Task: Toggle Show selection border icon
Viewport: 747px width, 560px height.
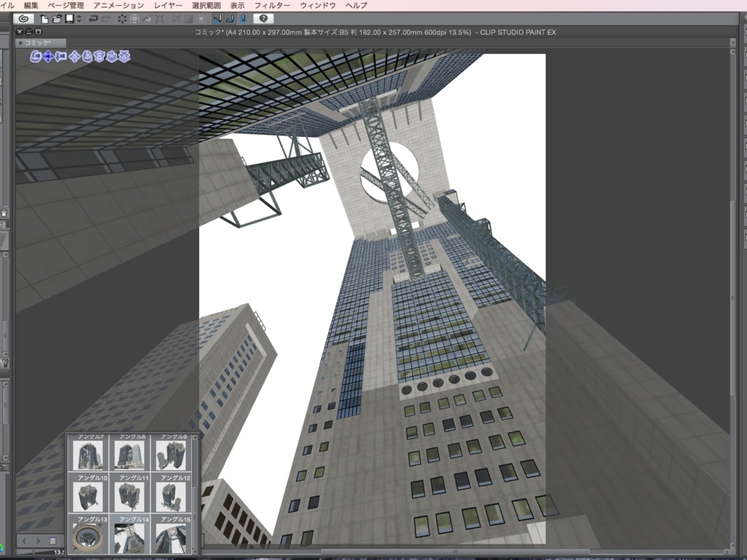Action: tap(201, 19)
